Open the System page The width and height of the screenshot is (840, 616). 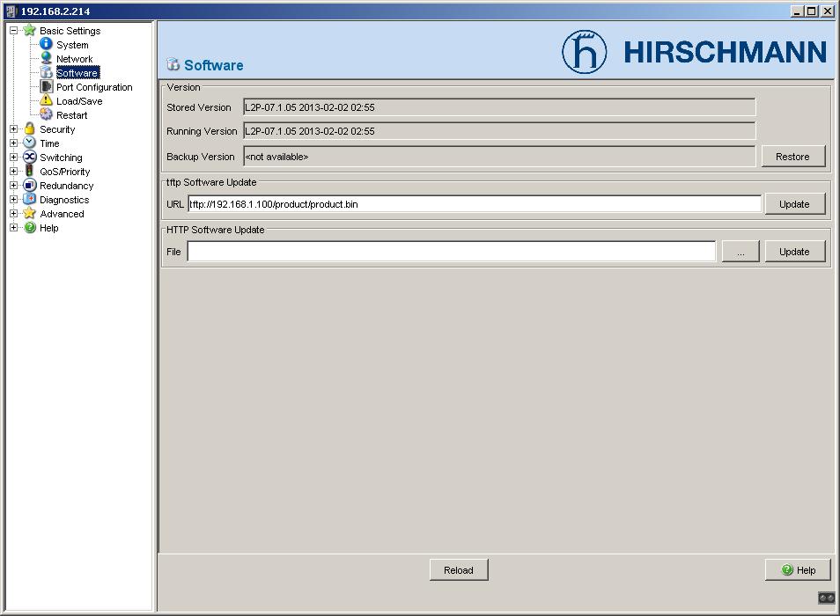point(72,45)
